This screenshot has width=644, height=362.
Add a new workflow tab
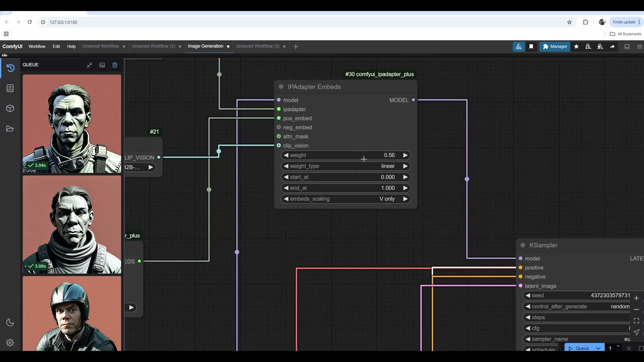point(296,47)
